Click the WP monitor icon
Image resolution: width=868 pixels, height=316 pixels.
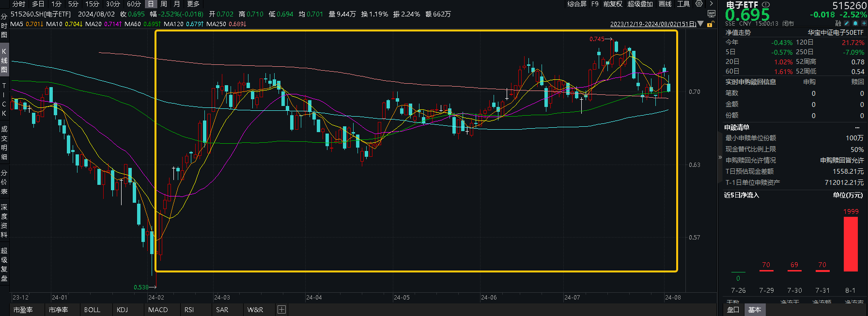click(711, 14)
